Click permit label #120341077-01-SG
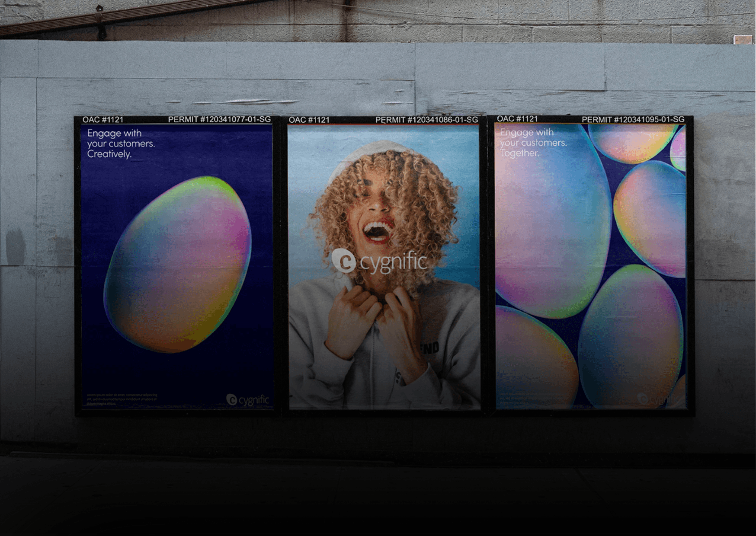The width and height of the screenshot is (756, 536). pos(219,119)
